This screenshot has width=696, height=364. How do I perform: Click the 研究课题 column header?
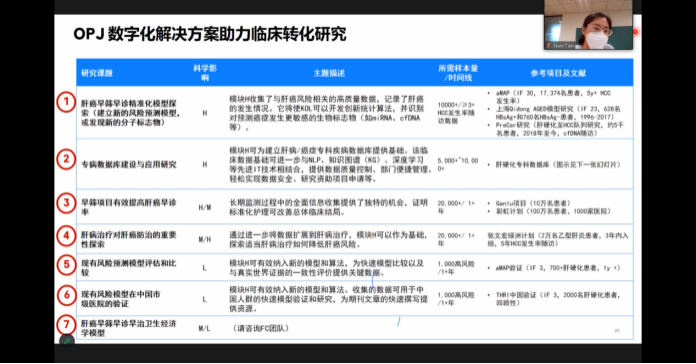click(x=97, y=73)
